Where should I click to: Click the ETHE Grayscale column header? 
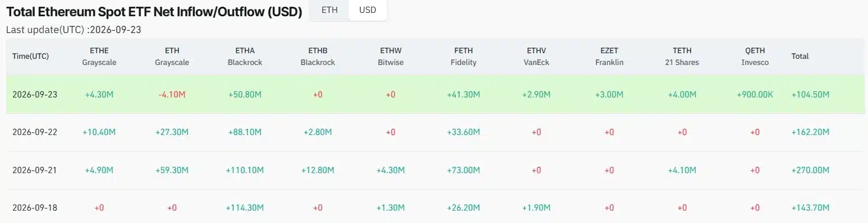[99, 57]
